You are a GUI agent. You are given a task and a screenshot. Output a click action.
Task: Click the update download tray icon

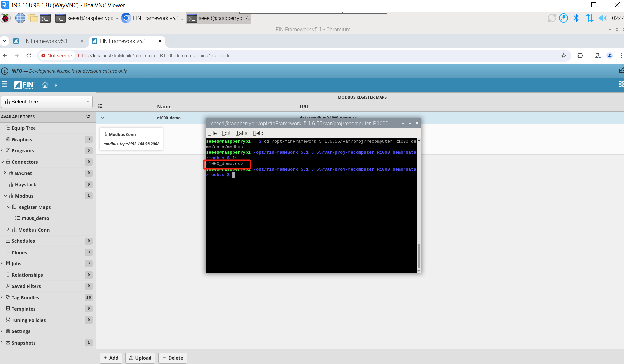coord(564,18)
